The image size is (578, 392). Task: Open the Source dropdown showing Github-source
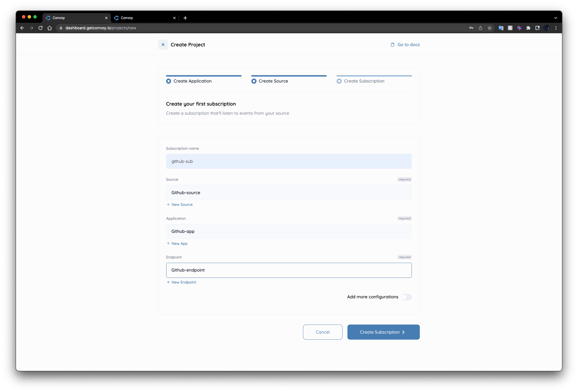289,192
